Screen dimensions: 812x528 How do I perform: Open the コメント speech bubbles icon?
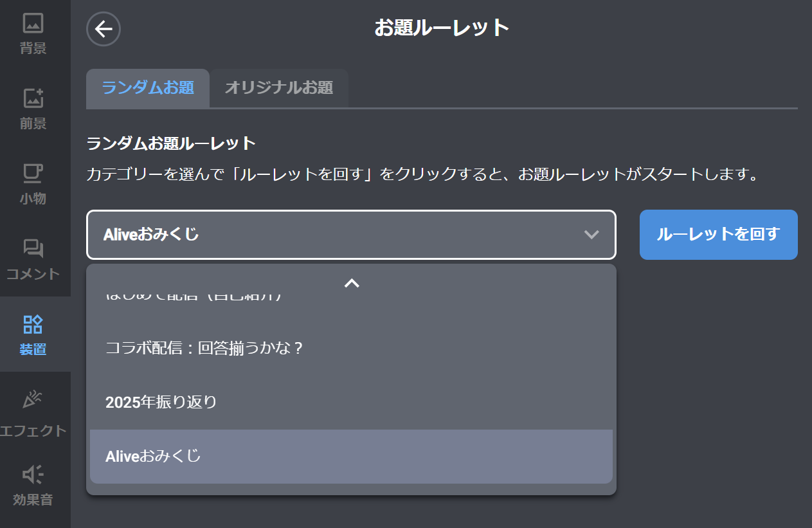tap(33, 249)
